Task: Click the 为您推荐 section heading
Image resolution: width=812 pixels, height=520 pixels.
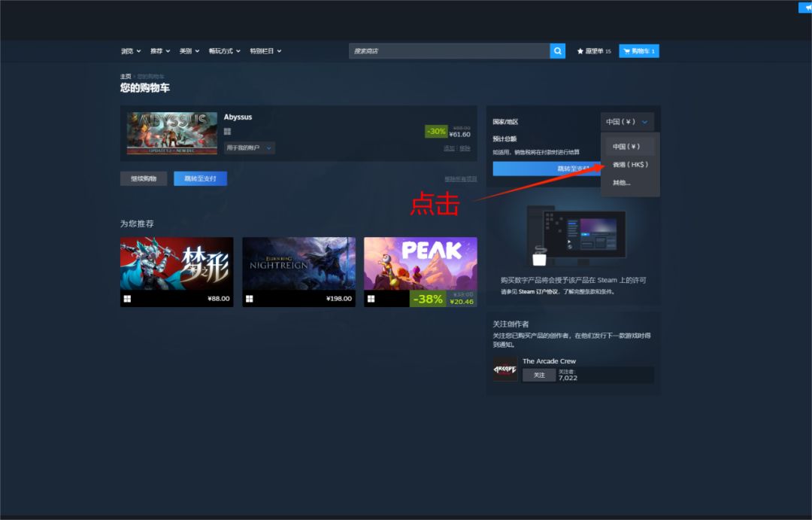Action: (137, 224)
